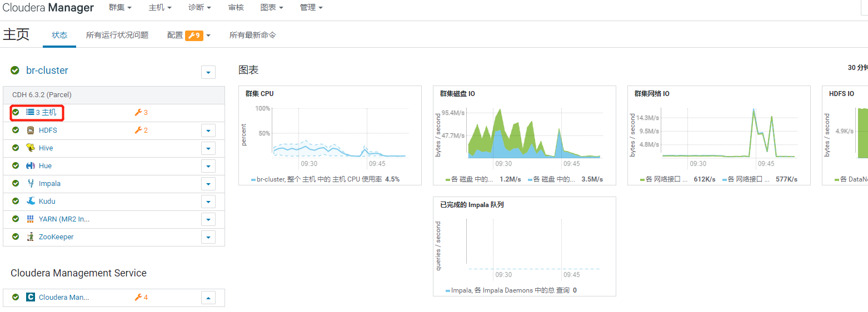Open the 诊断 menu

click(x=199, y=8)
